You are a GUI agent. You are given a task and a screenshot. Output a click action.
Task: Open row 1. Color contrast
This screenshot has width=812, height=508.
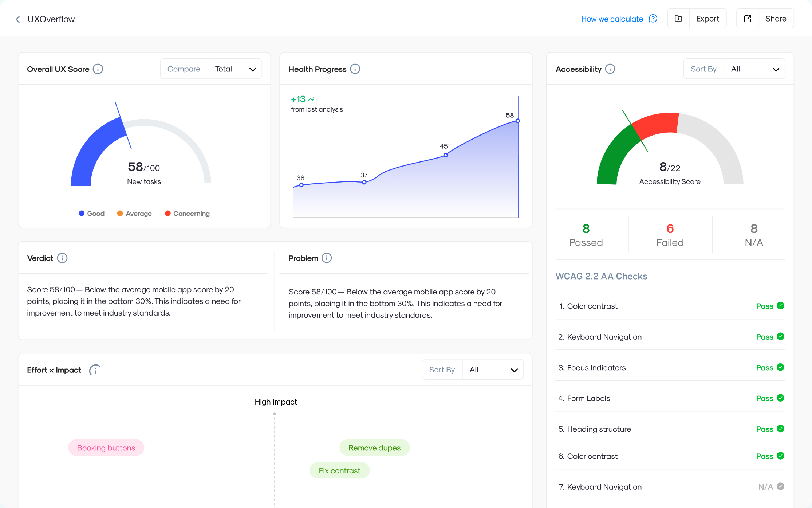pyautogui.click(x=670, y=306)
